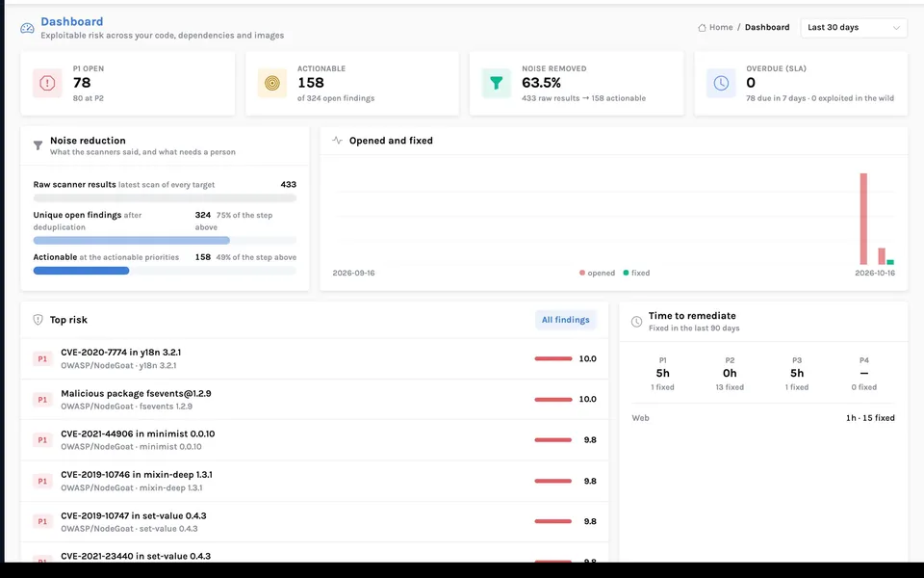Viewport: 924px width, 578px height.
Task: Open CVE-2020-7774 in y18n 3.2.1
Action: (x=121, y=353)
